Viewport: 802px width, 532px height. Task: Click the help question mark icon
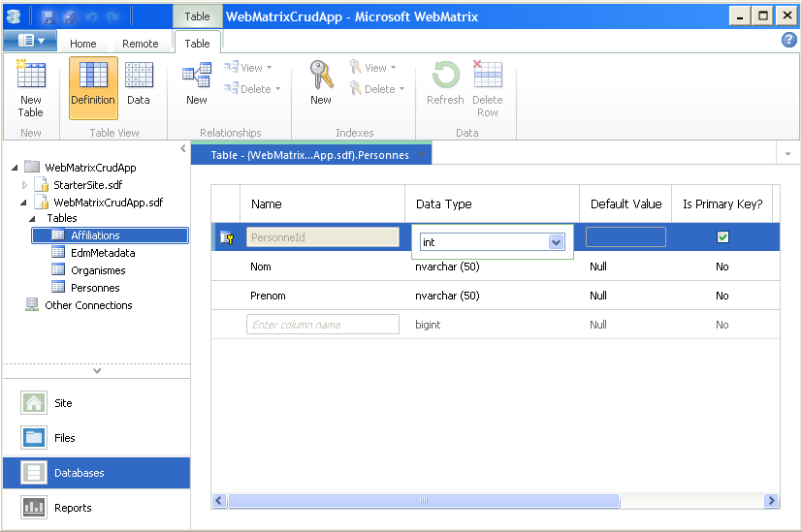click(788, 40)
